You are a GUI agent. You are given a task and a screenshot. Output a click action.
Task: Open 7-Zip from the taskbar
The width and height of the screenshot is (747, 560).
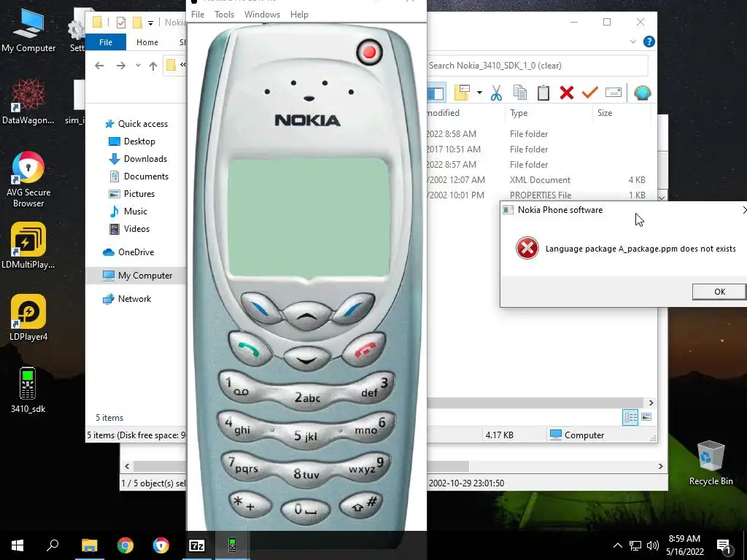coord(197,545)
